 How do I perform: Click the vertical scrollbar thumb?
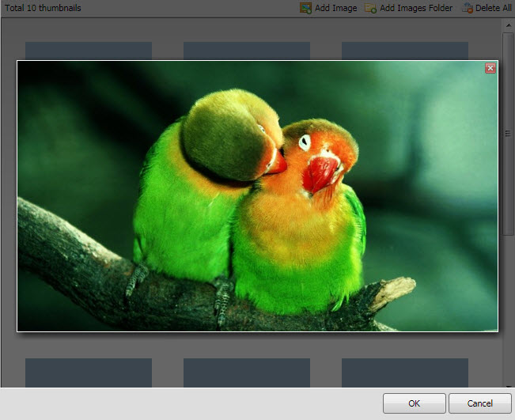508,134
